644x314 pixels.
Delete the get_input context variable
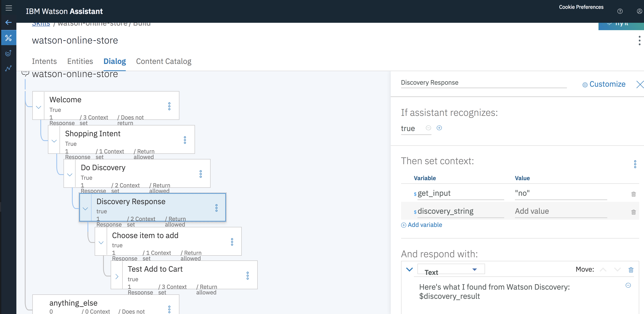point(633,194)
